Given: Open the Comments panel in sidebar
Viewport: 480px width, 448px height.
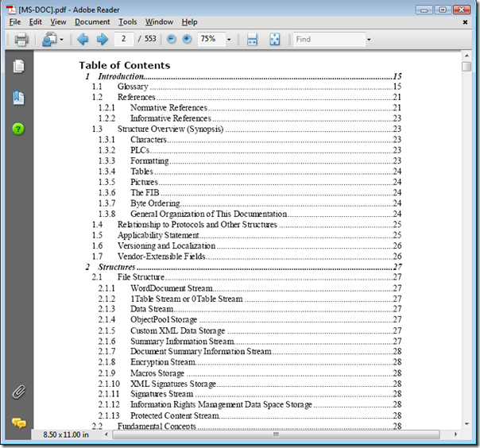Looking at the screenshot, I should click(x=18, y=423).
